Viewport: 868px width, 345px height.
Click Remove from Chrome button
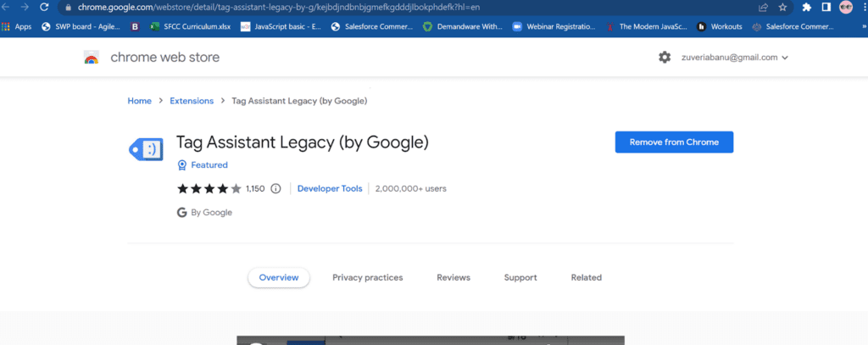pyautogui.click(x=674, y=142)
